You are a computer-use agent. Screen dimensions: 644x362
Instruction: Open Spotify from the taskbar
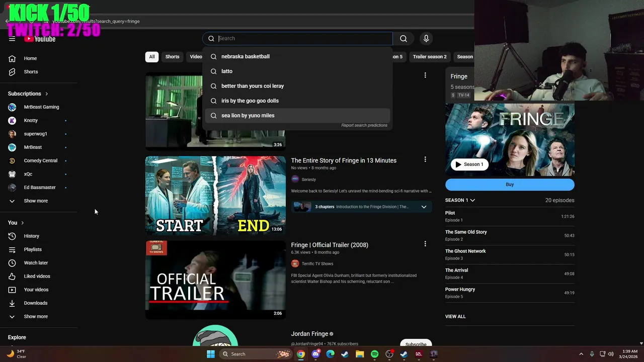(x=374, y=354)
